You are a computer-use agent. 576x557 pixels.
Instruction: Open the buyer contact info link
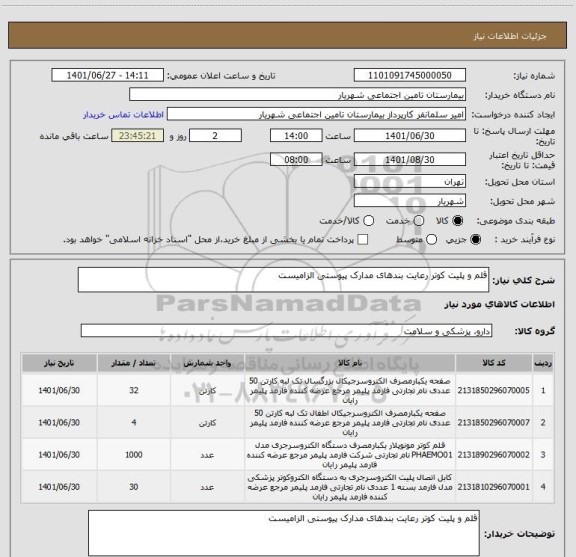point(123,115)
